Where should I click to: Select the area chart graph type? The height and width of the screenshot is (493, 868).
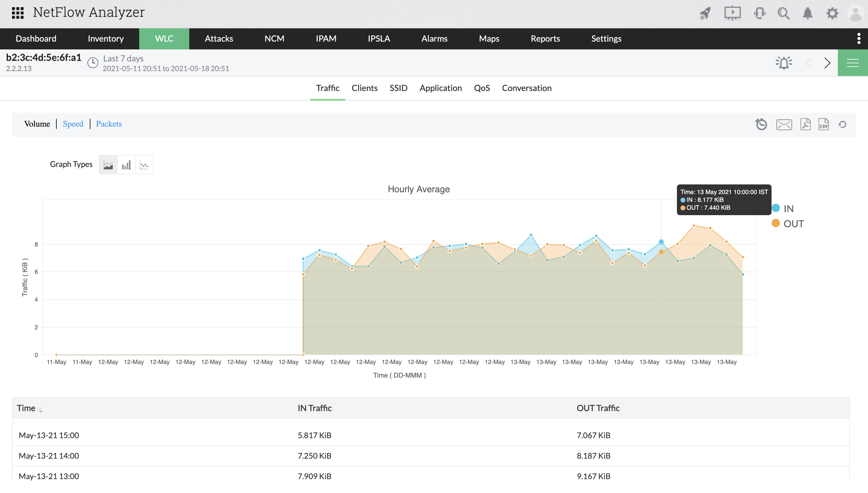(108, 165)
